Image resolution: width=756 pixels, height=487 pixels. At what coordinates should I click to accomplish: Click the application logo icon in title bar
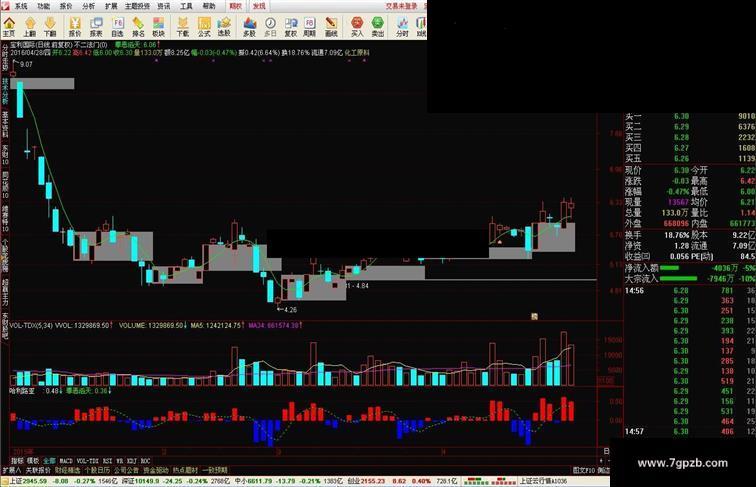click(4, 6)
